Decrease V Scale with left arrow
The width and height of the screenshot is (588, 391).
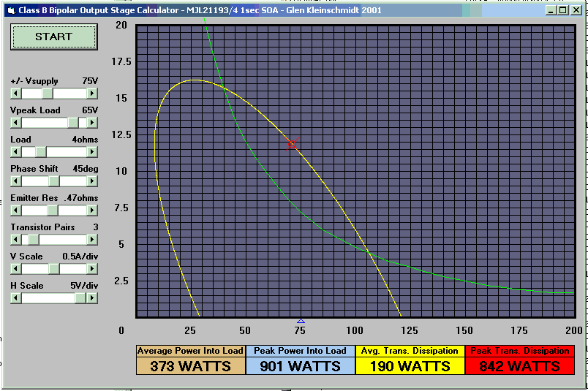coord(16,269)
